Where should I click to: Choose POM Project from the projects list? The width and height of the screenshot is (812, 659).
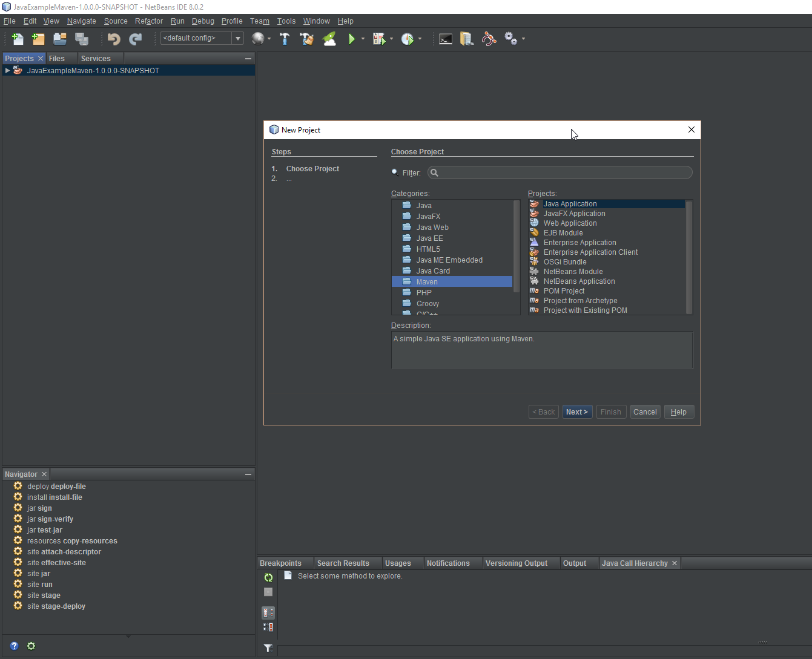pos(564,290)
